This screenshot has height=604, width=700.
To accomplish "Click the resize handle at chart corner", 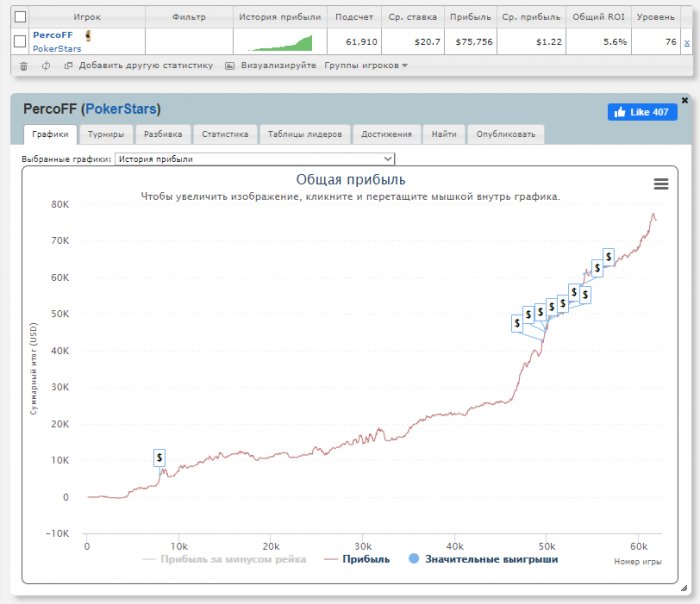I will coord(684,587).
